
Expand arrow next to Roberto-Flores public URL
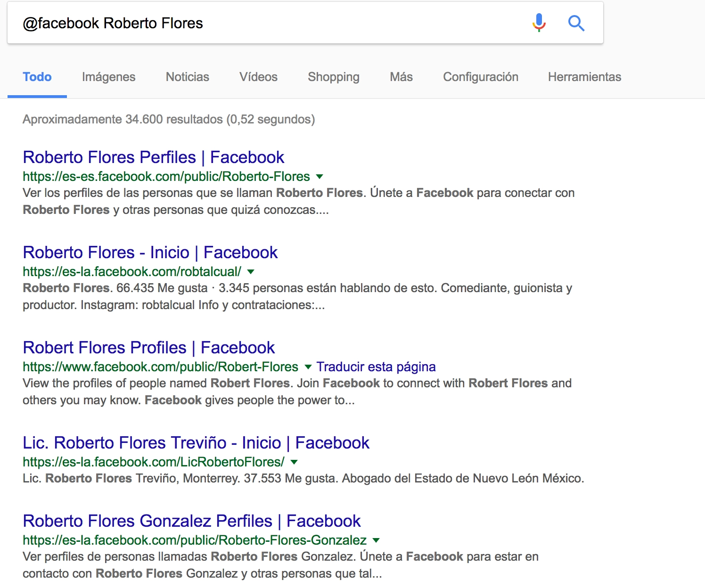click(320, 177)
